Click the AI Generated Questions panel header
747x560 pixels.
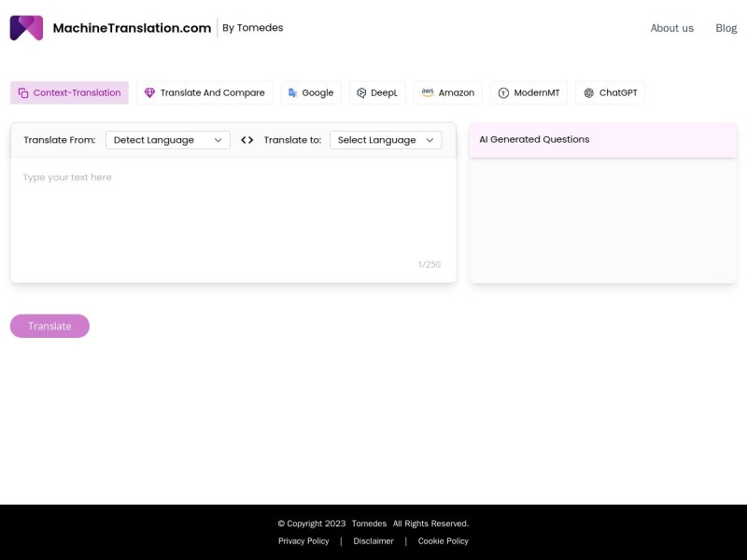click(603, 139)
